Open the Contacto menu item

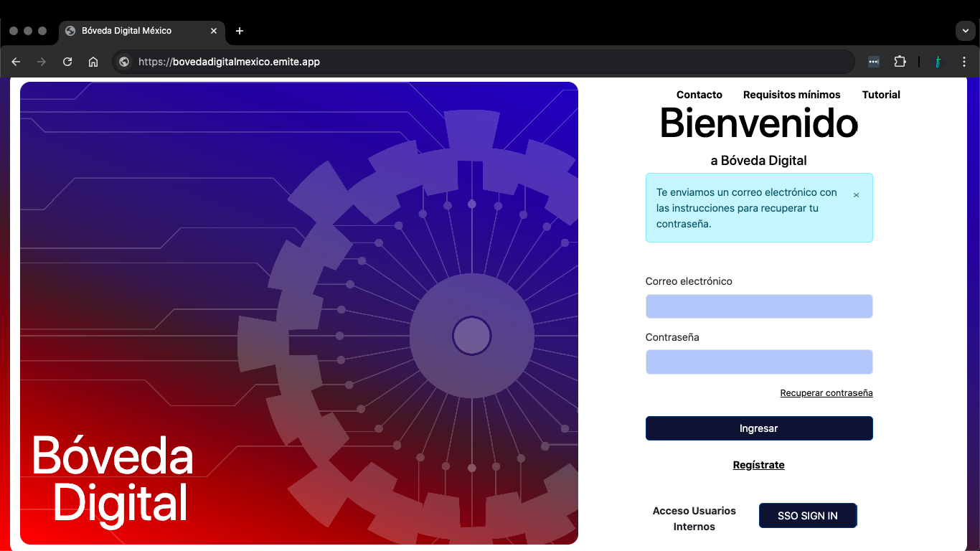[699, 95]
